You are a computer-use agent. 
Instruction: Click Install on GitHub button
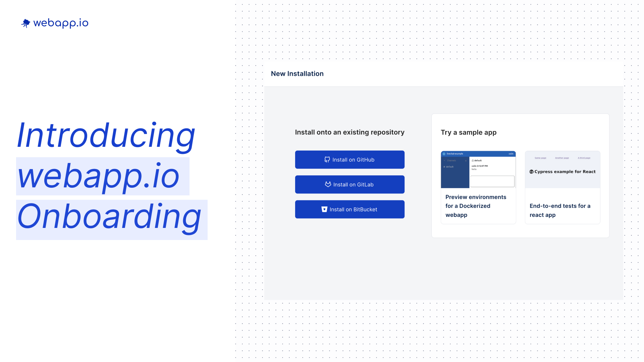(350, 159)
